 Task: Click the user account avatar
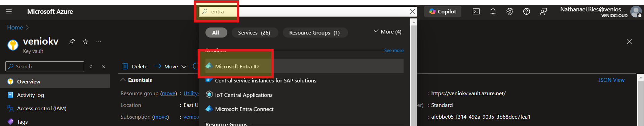tap(636, 12)
